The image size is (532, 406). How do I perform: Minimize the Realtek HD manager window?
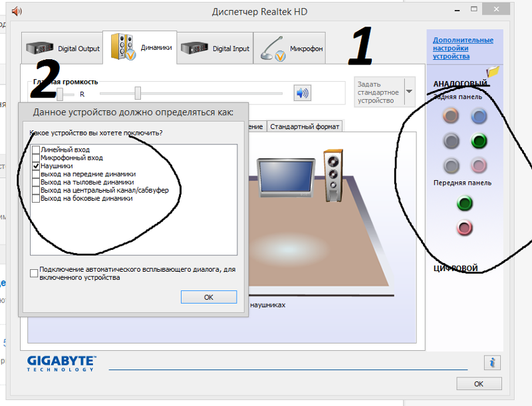457,10
